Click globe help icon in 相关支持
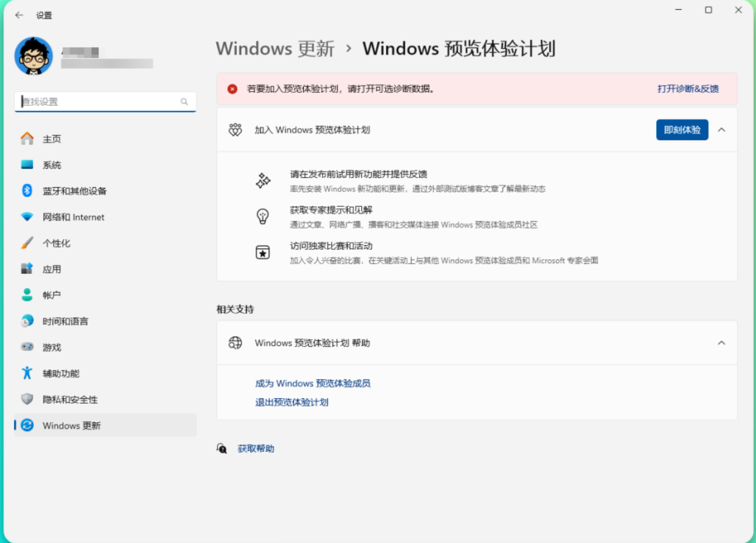This screenshot has width=756, height=543. point(235,343)
